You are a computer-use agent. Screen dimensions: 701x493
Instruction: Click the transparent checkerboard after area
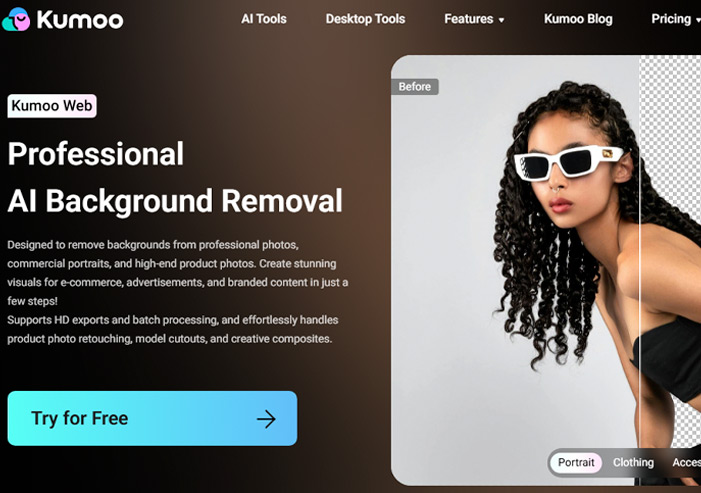coord(670,134)
